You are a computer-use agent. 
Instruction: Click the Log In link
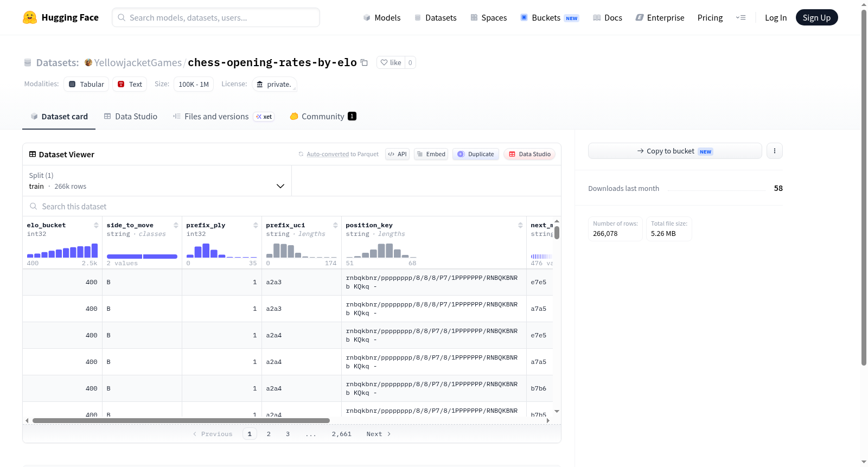(776, 18)
